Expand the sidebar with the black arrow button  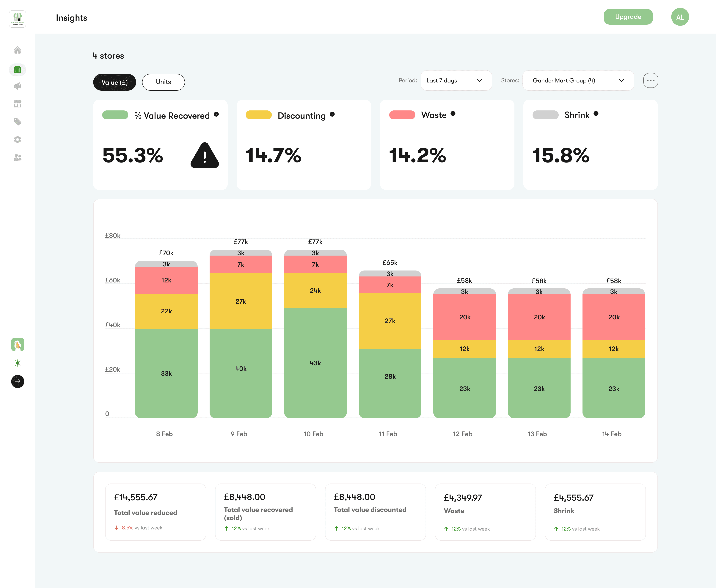click(x=18, y=381)
